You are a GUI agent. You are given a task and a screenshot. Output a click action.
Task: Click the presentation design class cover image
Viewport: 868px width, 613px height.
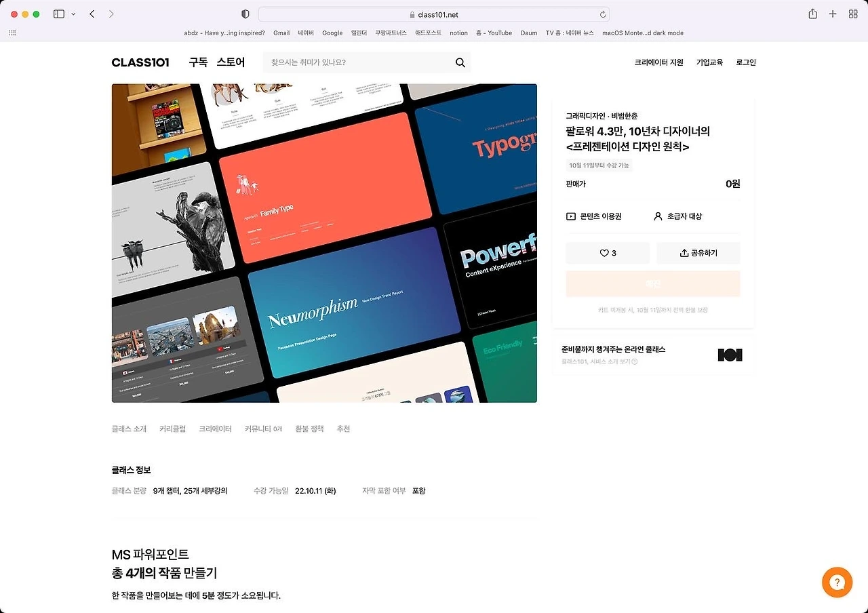tap(324, 243)
